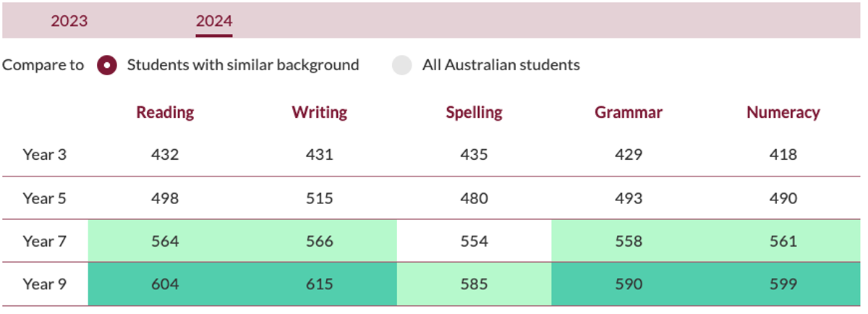
Task: Select the Grammar column heading
Action: [x=629, y=112]
